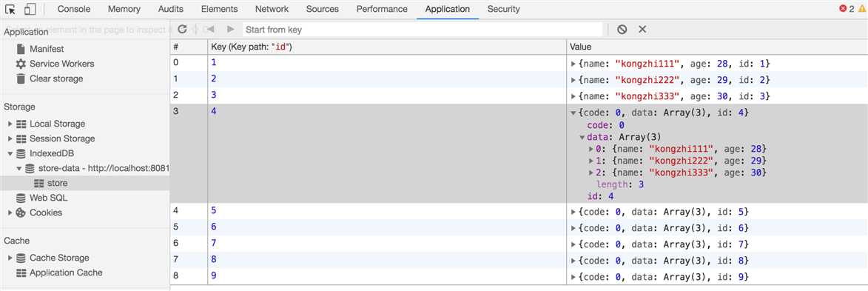Viewport: 868px width, 291px height.
Task: Select Clear storage trash item
Action: coord(50,78)
